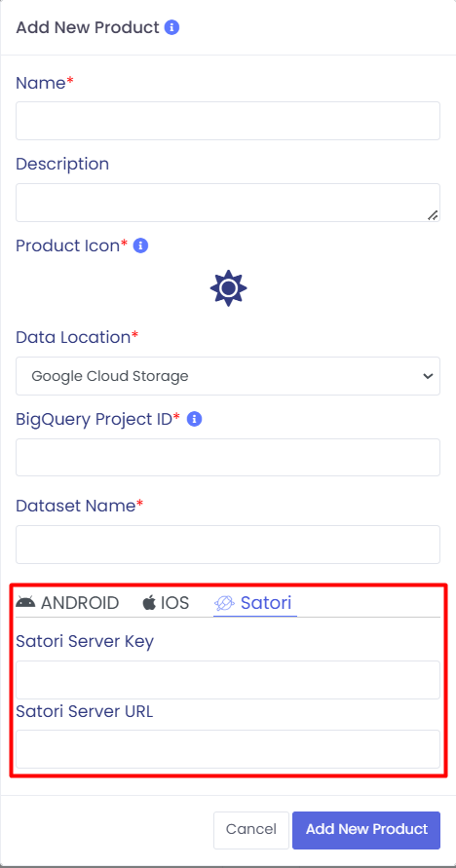This screenshot has width=456, height=868.
Task: Click the Description resize handle corner
Action: pos(433,215)
